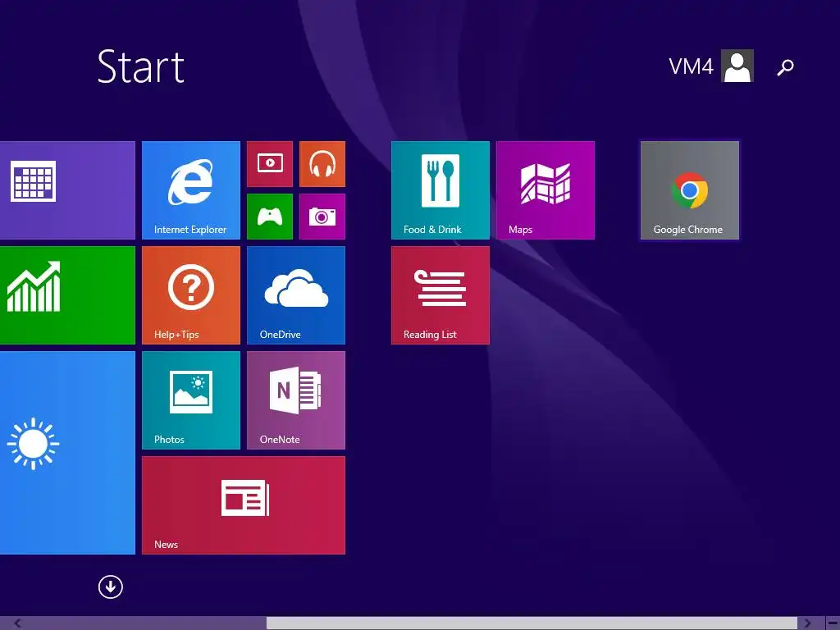The height and width of the screenshot is (630, 840).
Task: Open the Calendar tile
Action: pos(67,190)
